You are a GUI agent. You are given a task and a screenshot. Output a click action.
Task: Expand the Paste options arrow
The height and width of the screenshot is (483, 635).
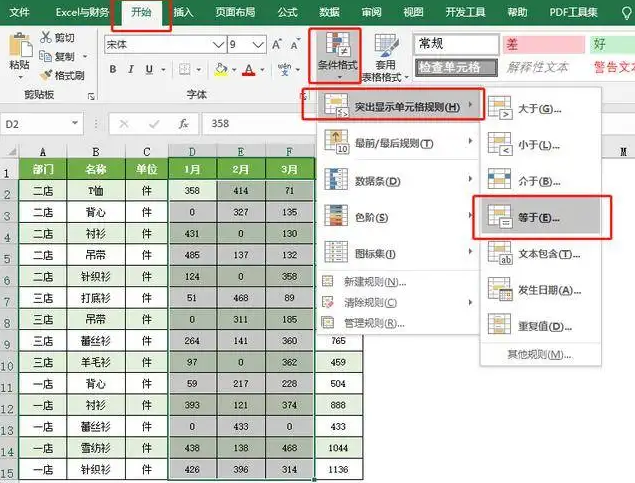[x=20, y=77]
